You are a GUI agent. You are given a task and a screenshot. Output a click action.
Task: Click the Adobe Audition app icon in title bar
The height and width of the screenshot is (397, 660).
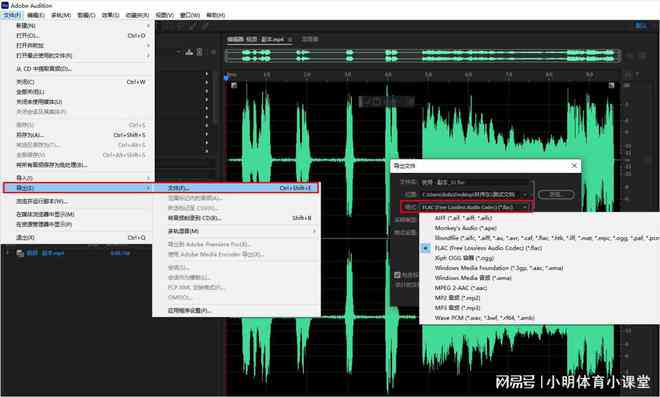click(5, 5)
